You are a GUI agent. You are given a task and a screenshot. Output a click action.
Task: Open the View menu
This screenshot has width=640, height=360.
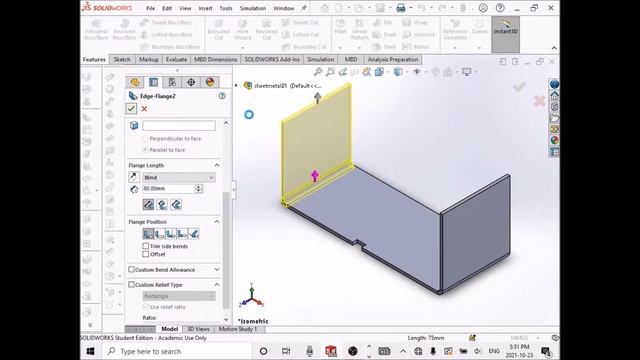(x=185, y=8)
